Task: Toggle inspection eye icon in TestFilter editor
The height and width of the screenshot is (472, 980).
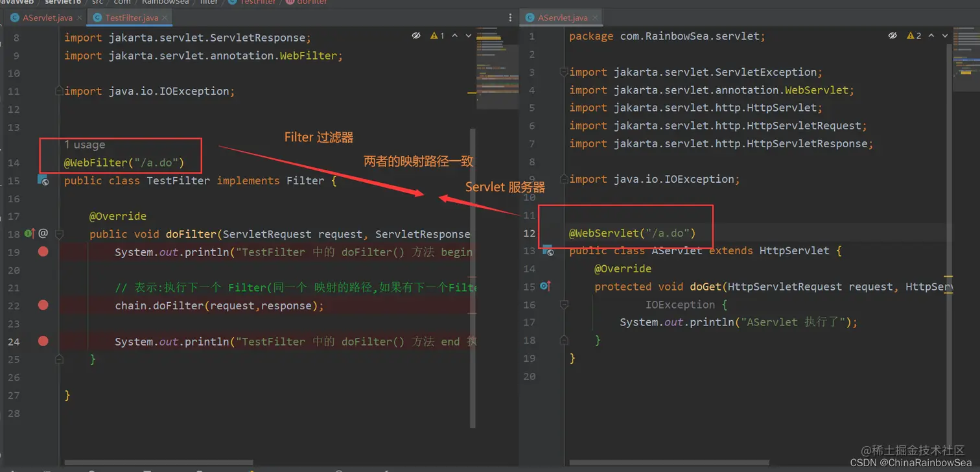Action: 417,36
